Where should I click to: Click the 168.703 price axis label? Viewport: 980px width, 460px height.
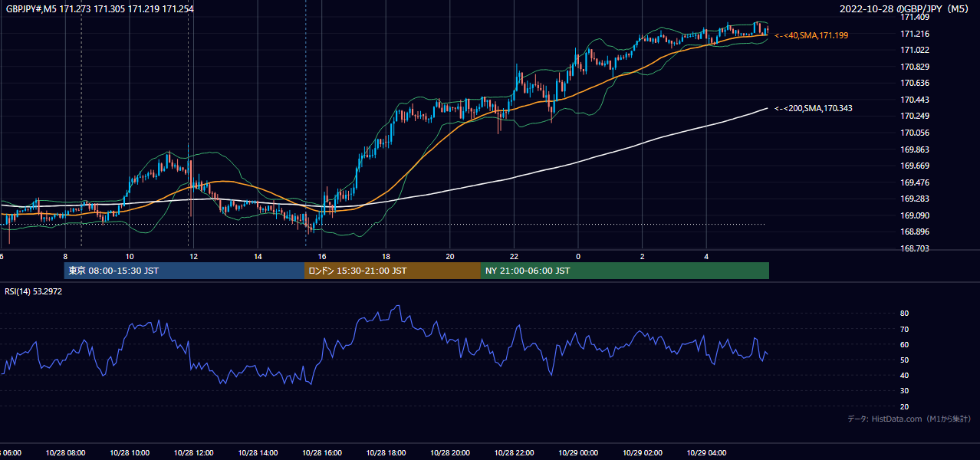tap(915, 248)
